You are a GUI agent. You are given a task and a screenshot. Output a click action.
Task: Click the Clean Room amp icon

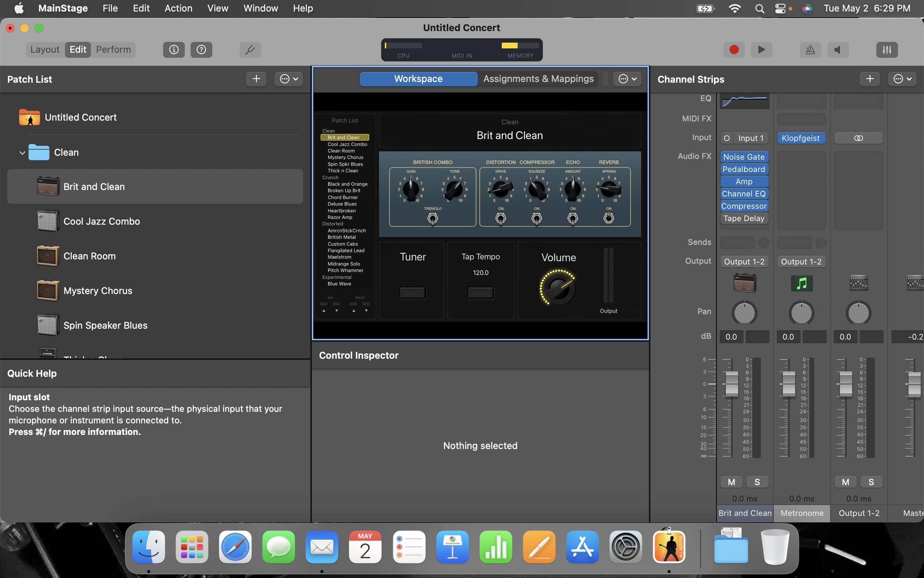pos(48,256)
